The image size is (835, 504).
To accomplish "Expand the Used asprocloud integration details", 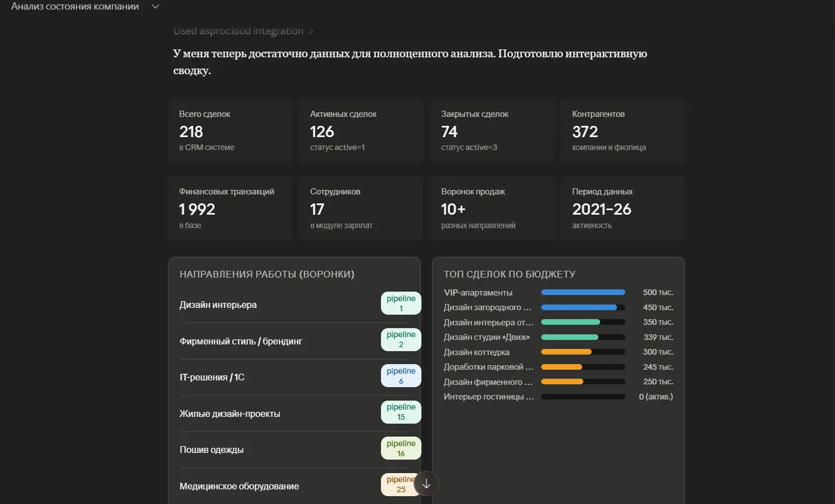I will 243,31.
